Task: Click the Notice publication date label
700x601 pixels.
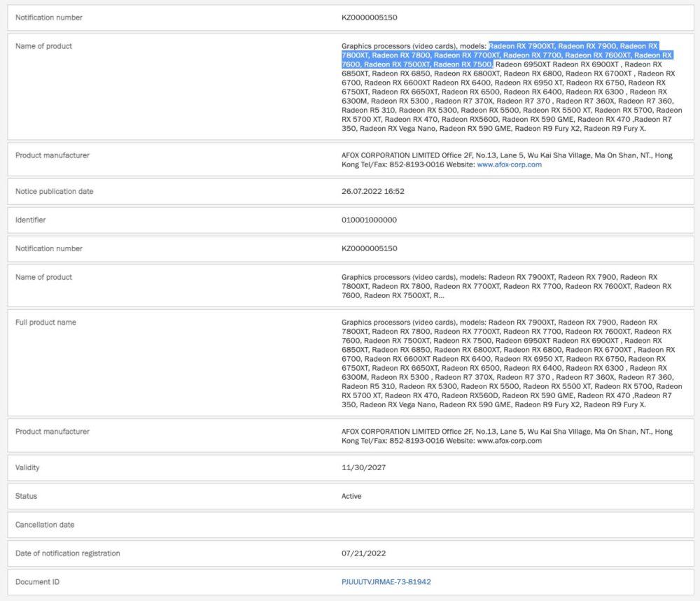Action: click(54, 191)
